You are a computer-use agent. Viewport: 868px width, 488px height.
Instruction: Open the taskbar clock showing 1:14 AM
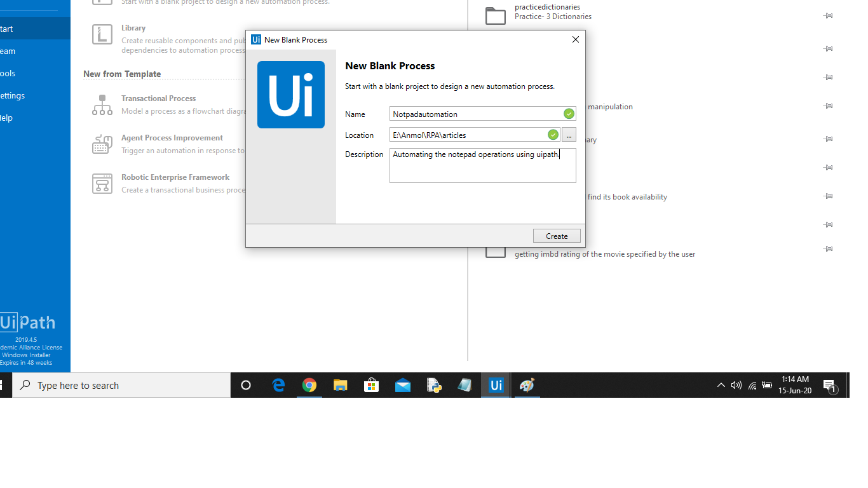[795, 385]
